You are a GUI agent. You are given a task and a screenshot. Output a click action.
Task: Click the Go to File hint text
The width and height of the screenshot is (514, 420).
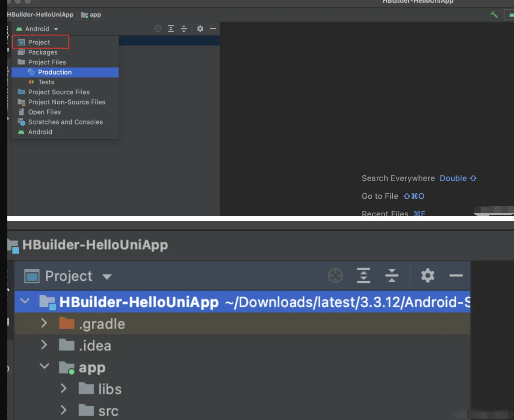tap(379, 196)
